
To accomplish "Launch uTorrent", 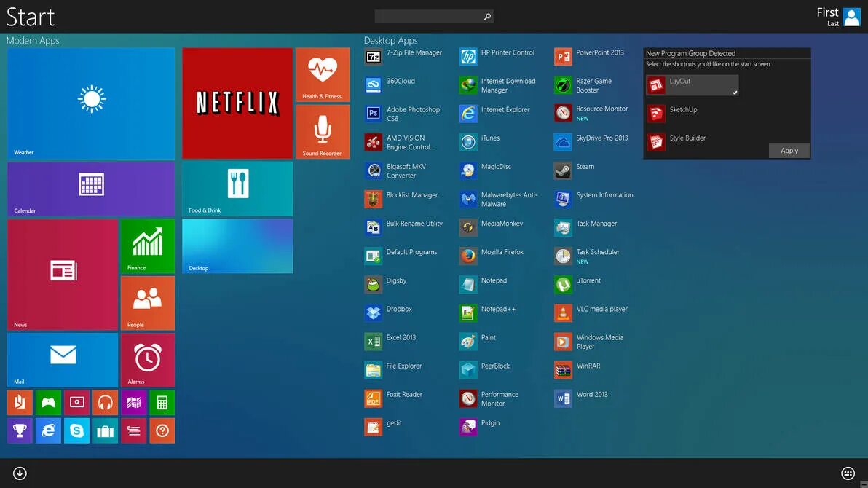I will point(578,285).
